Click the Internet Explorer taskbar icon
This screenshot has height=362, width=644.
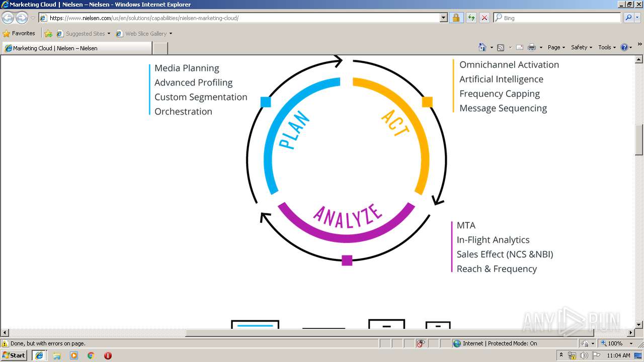coord(40,355)
